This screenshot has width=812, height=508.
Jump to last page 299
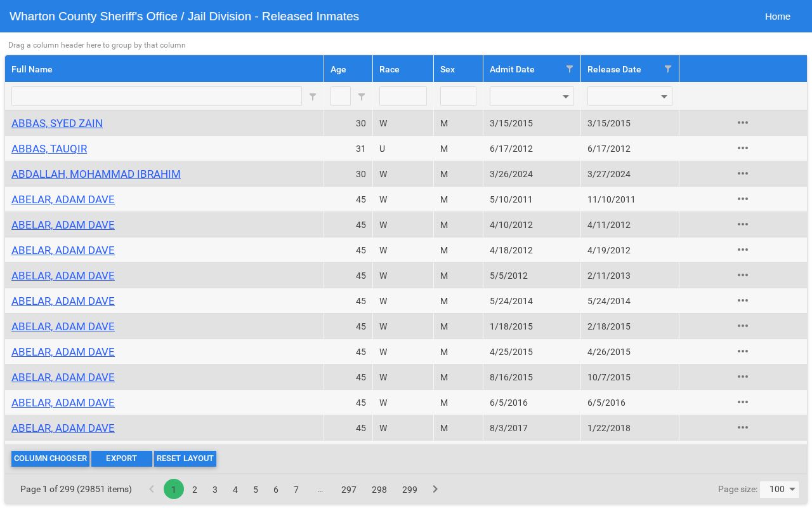coord(410,489)
